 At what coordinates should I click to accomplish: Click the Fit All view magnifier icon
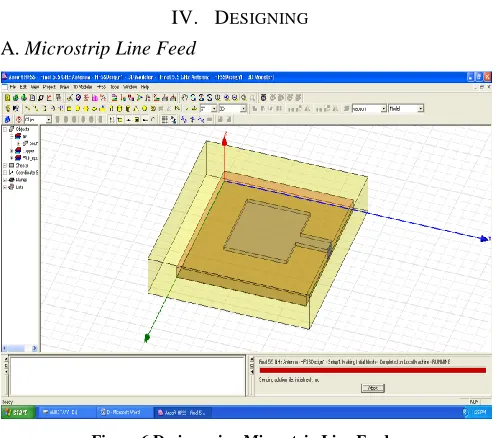[x=244, y=98]
